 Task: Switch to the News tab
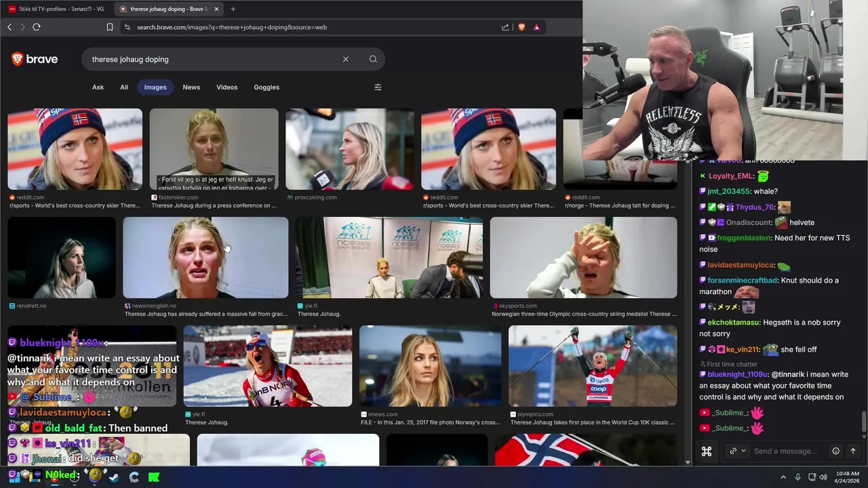click(x=191, y=87)
